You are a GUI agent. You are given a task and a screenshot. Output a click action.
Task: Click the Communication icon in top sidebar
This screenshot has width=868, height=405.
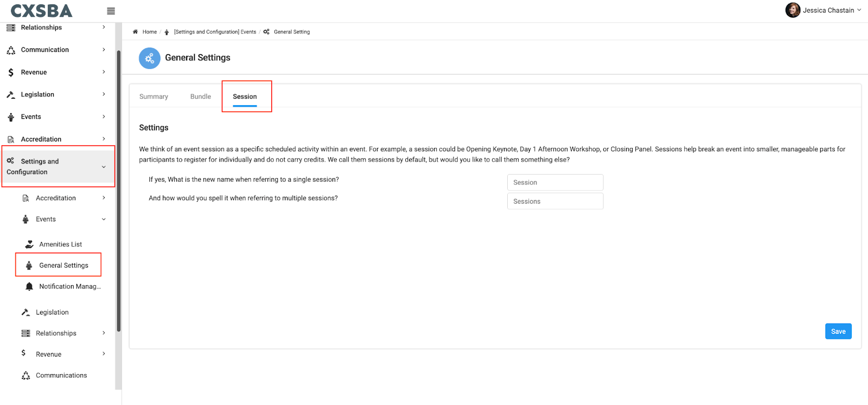[x=11, y=50]
